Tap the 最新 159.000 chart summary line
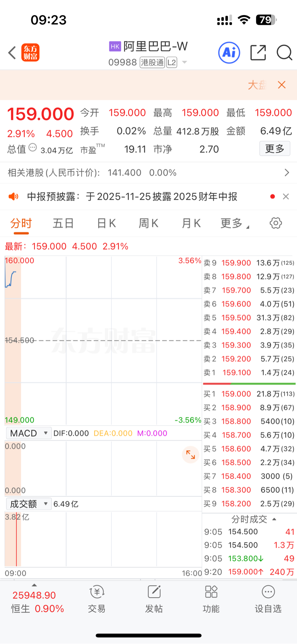The width and height of the screenshot is (297, 644). pyautogui.click(x=67, y=246)
